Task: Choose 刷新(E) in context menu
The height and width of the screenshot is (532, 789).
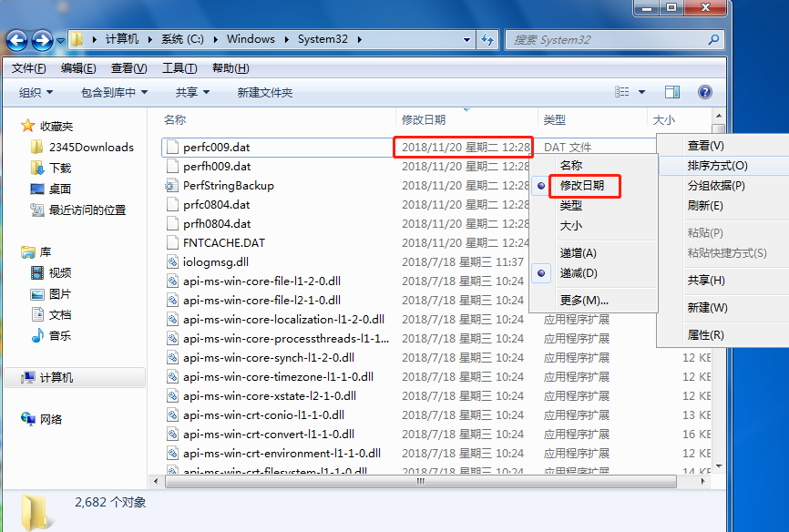Action: (x=705, y=206)
